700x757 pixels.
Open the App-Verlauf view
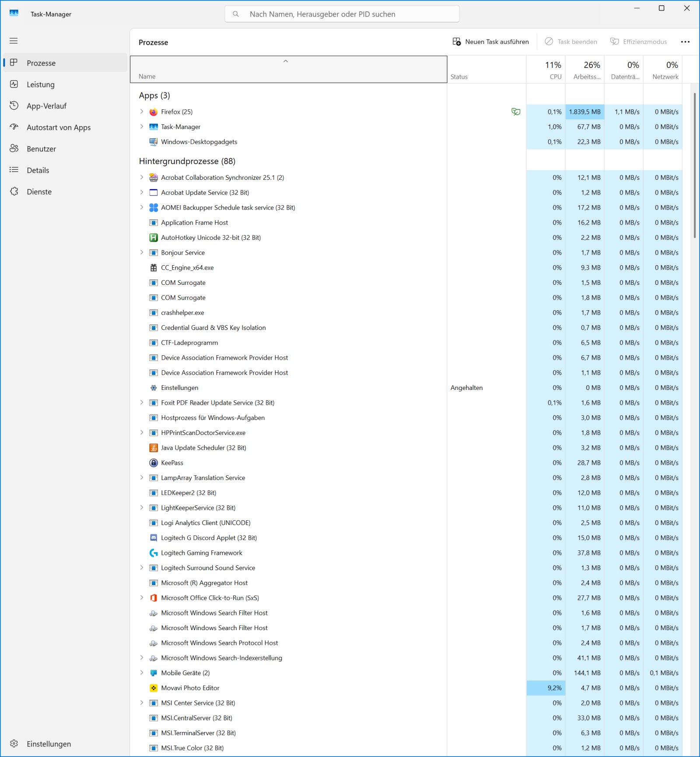click(x=47, y=105)
